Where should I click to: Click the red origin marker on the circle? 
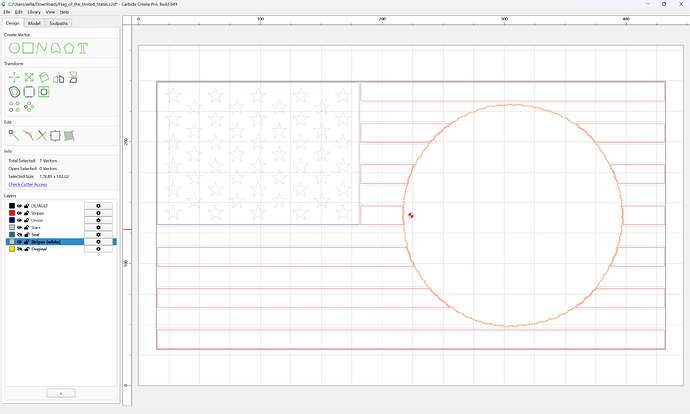[411, 215]
